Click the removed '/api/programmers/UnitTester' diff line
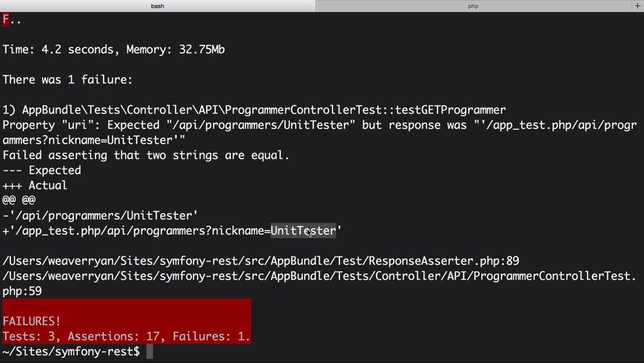Image resolution: width=644 pixels, height=363 pixels. pyautogui.click(x=101, y=216)
